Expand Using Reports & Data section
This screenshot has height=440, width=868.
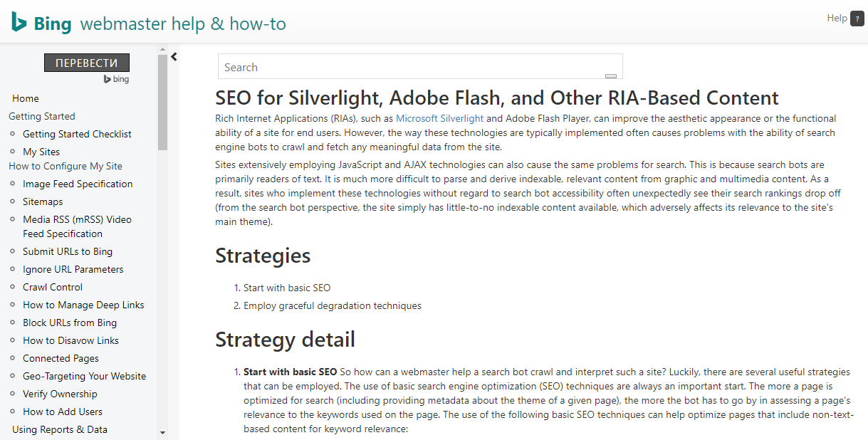[60, 429]
